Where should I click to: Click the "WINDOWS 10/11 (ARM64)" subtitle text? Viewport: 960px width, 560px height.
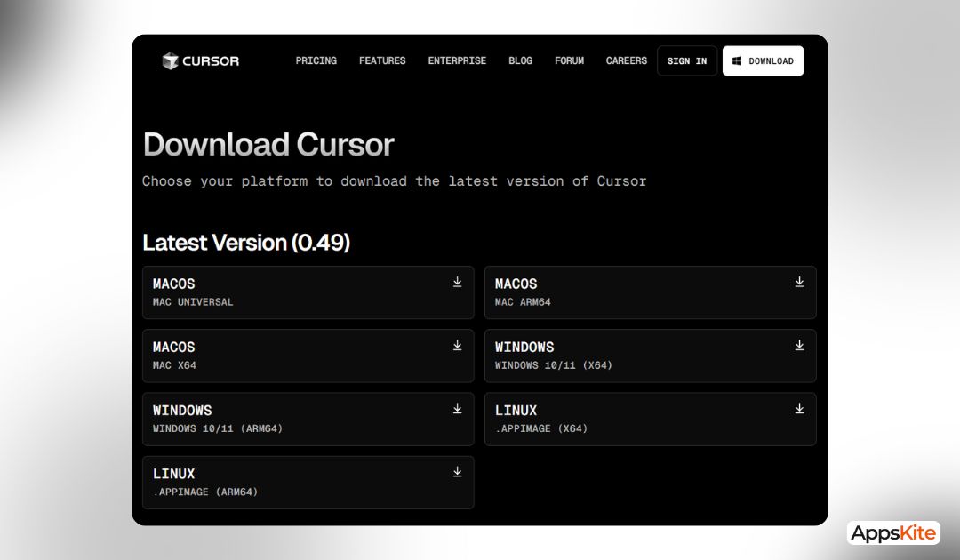pos(218,428)
